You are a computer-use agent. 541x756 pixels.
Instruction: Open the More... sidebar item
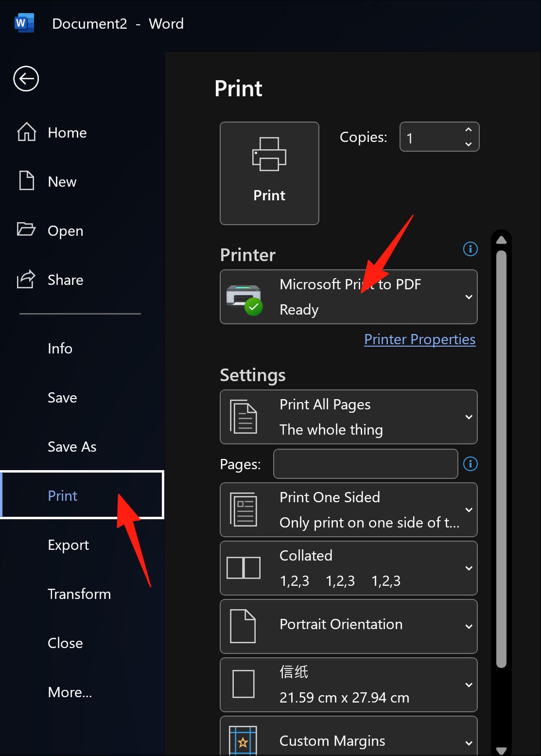(70, 692)
